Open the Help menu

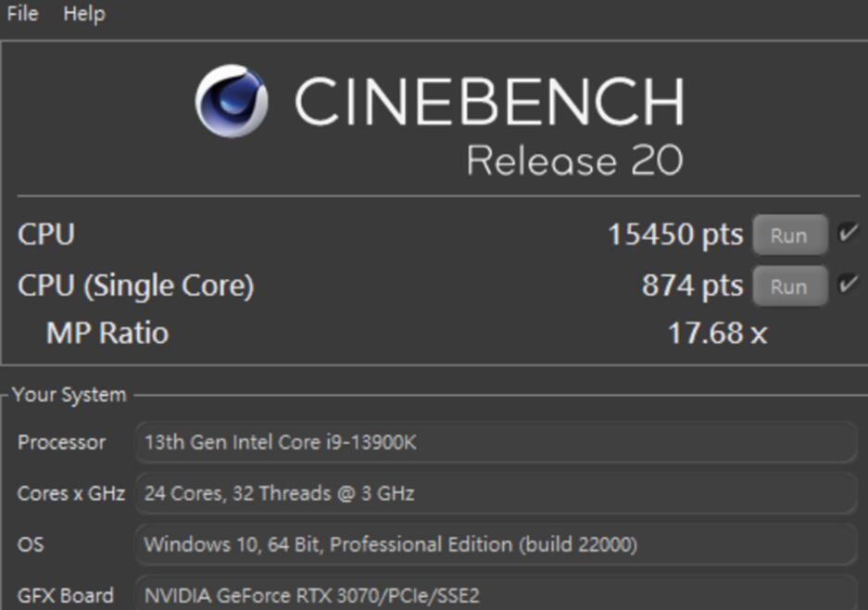pyautogui.click(x=83, y=14)
